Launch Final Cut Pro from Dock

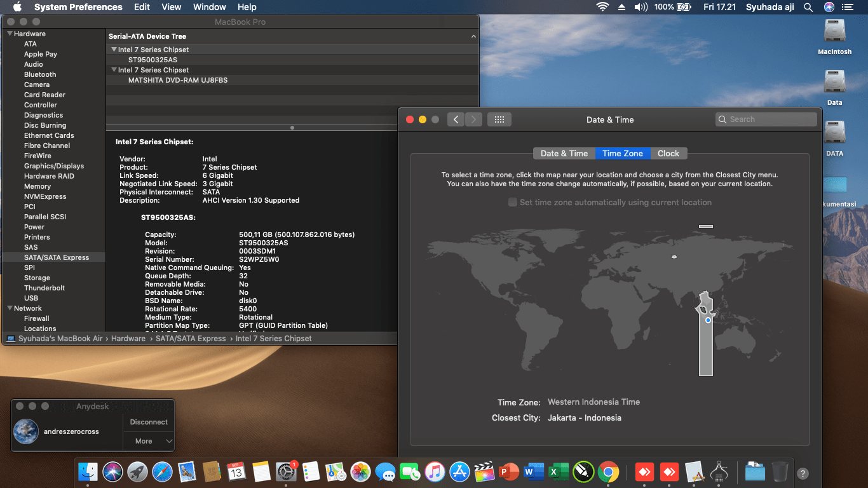tap(484, 471)
